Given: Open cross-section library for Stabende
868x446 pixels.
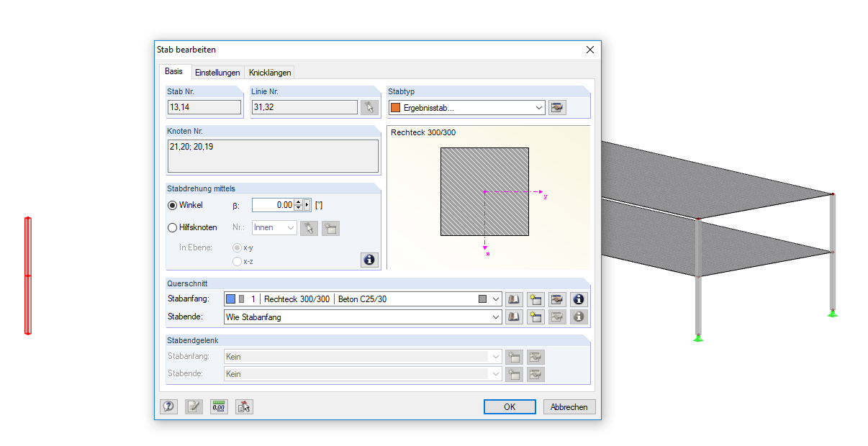Looking at the screenshot, I should 514,317.
